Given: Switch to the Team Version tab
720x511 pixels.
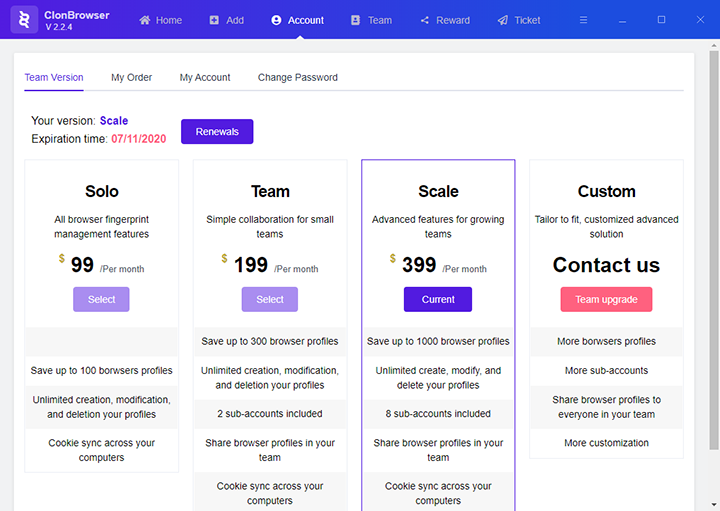Looking at the screenshot, I should tap(54, 78).
